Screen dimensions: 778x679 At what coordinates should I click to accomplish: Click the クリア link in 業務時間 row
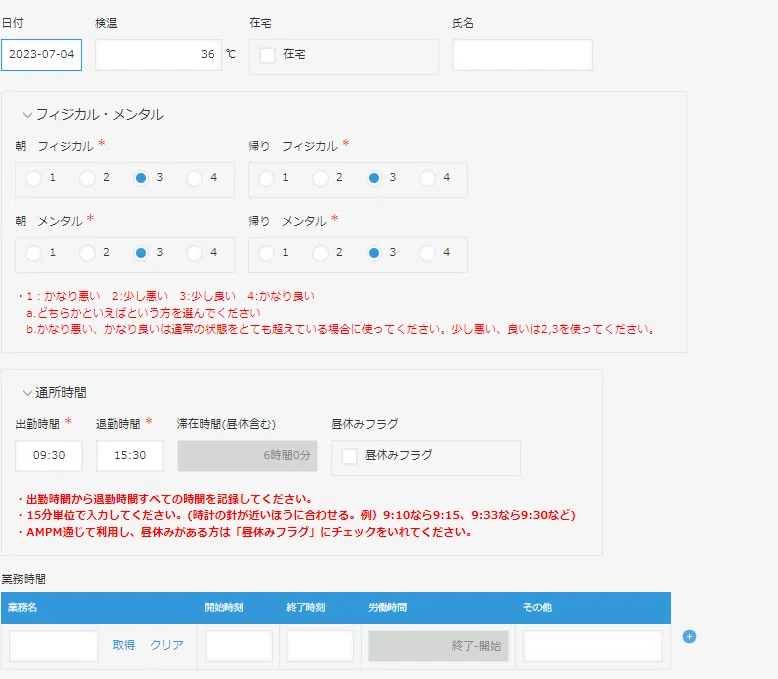tap(167, 645)
